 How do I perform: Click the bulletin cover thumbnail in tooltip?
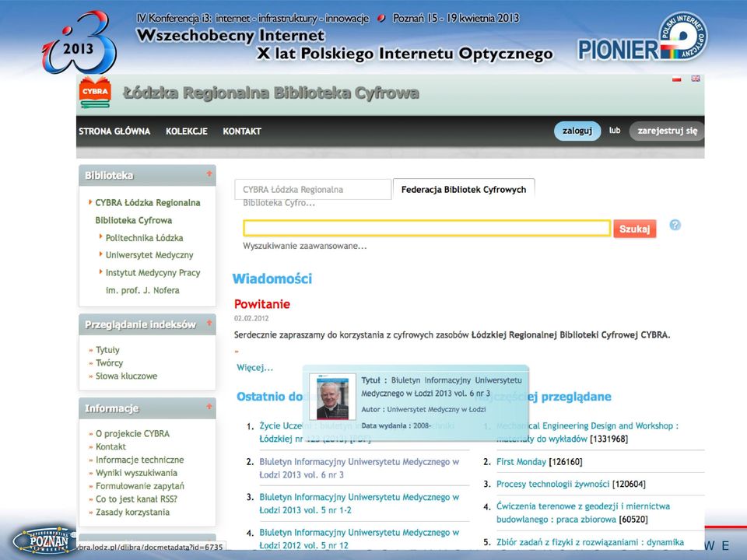coord(332,396)
